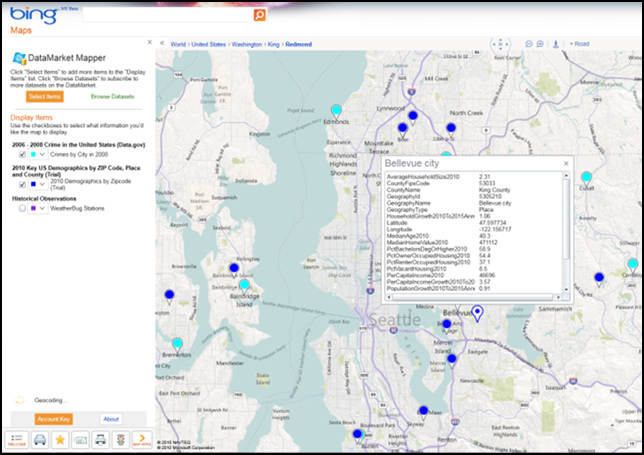Viewport: 644px width, 455px height.
Task: Click the cyan swatch for Crimes by City
Action: click(33, 154)
